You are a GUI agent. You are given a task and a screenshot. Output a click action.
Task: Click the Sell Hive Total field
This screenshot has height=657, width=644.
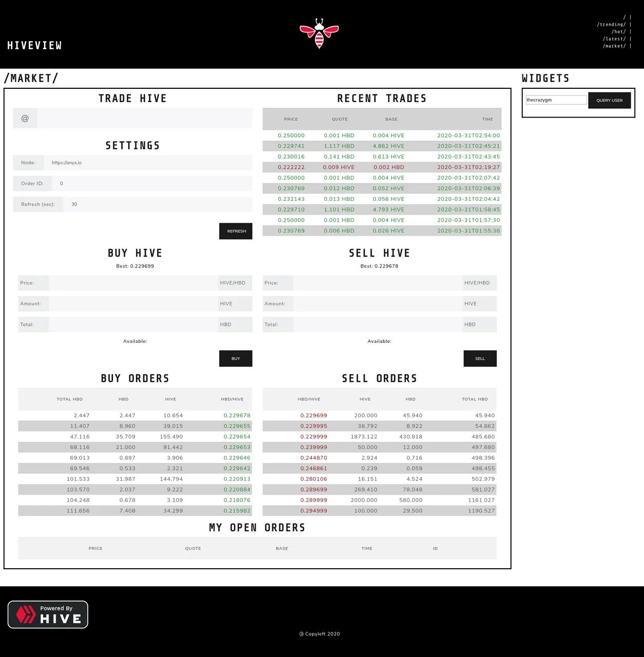378,324
